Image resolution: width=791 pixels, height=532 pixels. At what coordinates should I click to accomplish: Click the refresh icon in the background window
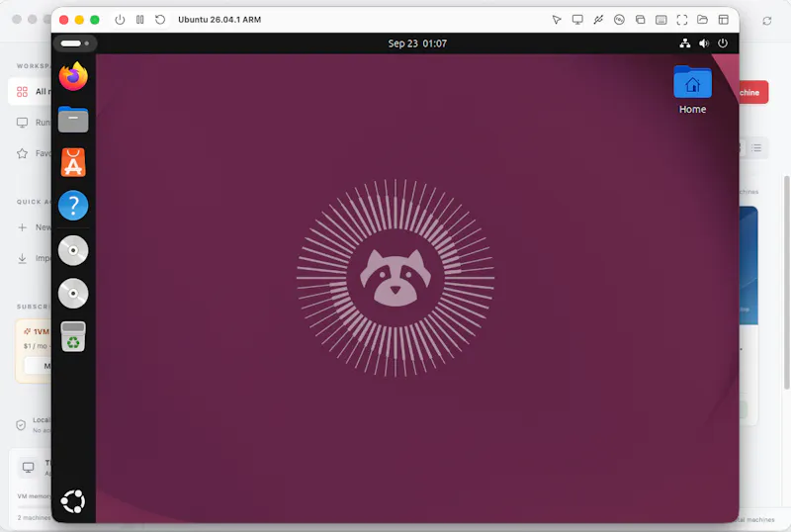pyautogui.click(x=767, y=21)
